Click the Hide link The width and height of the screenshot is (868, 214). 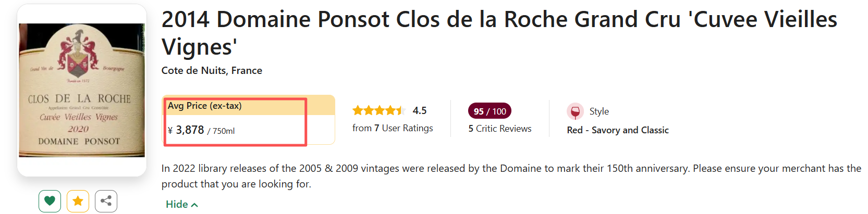pos(177,205)
